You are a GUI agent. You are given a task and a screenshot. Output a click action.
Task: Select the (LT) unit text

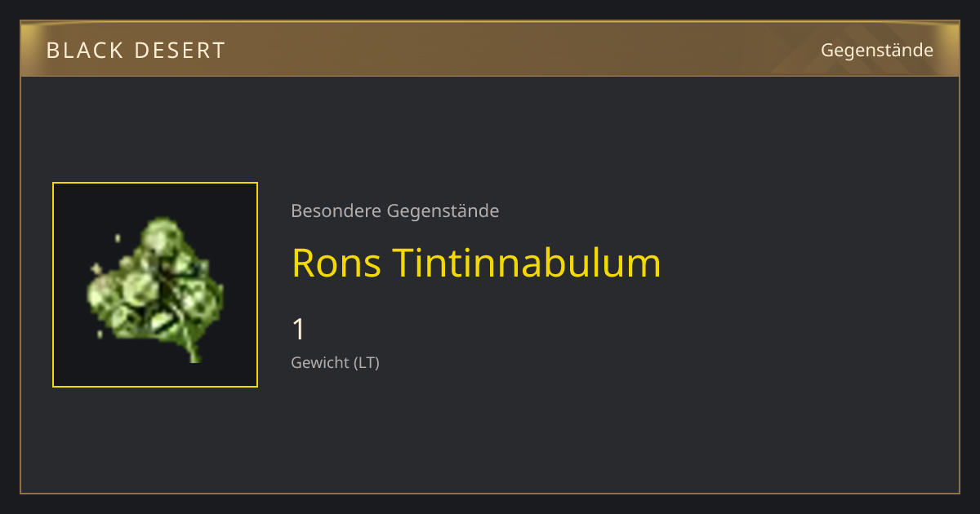[x=367, y=363]
